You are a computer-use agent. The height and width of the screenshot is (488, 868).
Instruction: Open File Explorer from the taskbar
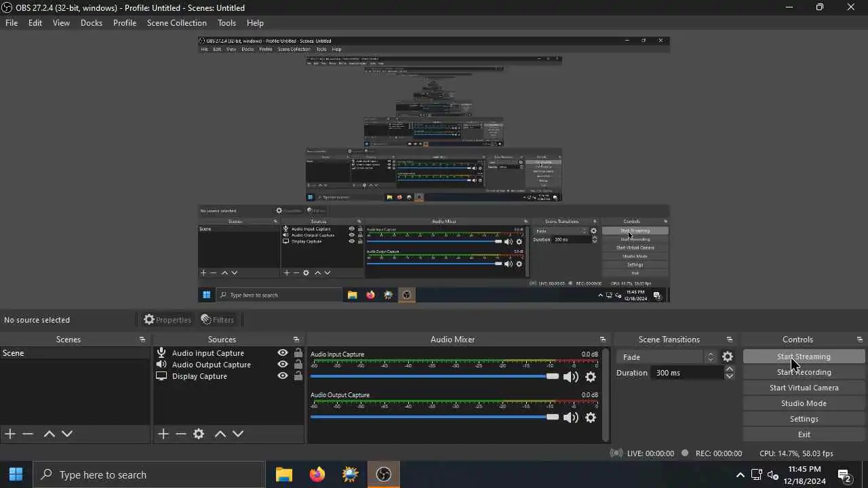(284, 474)
